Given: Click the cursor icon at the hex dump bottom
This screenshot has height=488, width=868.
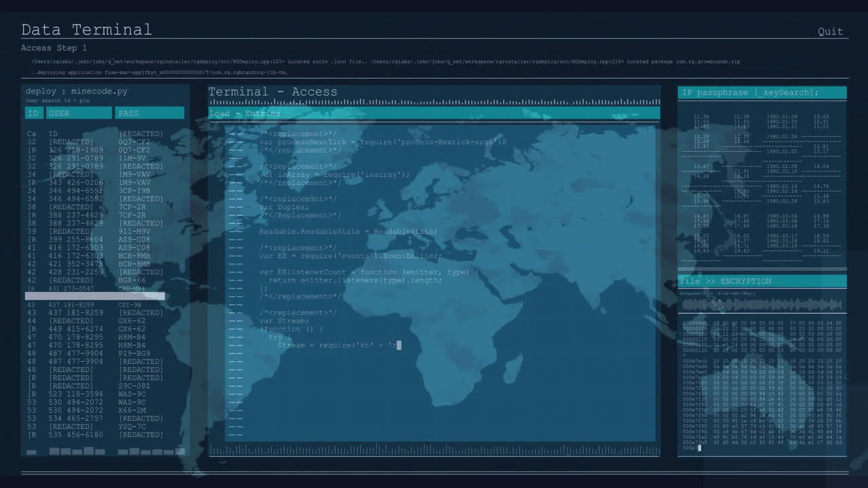Looking at the screenshot, I should (698, 447).
